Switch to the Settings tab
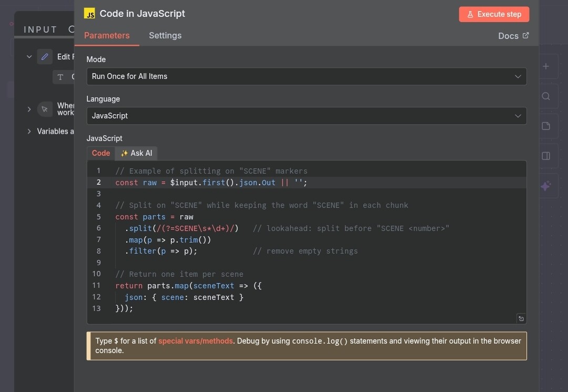Viewport: 568px width, 392px height. tap(165, 36)
